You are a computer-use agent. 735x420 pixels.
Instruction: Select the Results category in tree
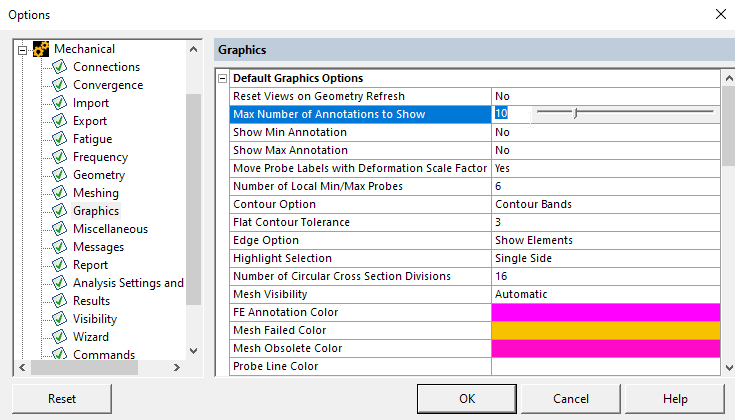coord(91,301)
